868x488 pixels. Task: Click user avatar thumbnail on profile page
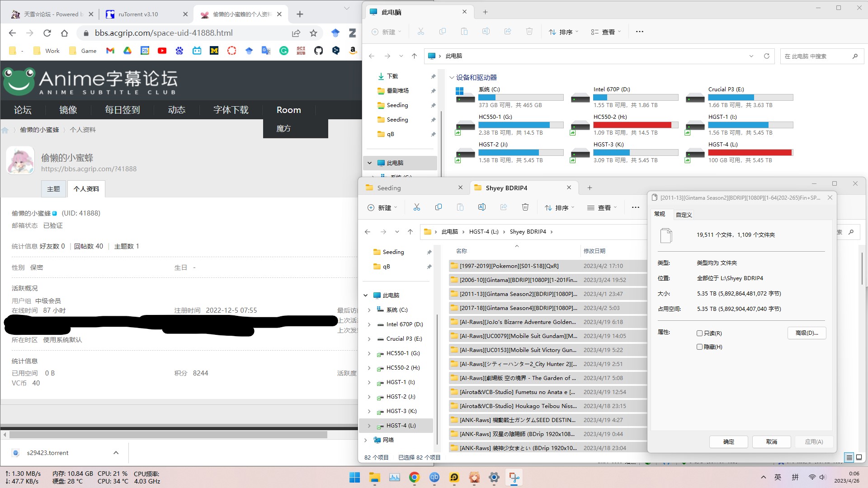coord(20,160)
